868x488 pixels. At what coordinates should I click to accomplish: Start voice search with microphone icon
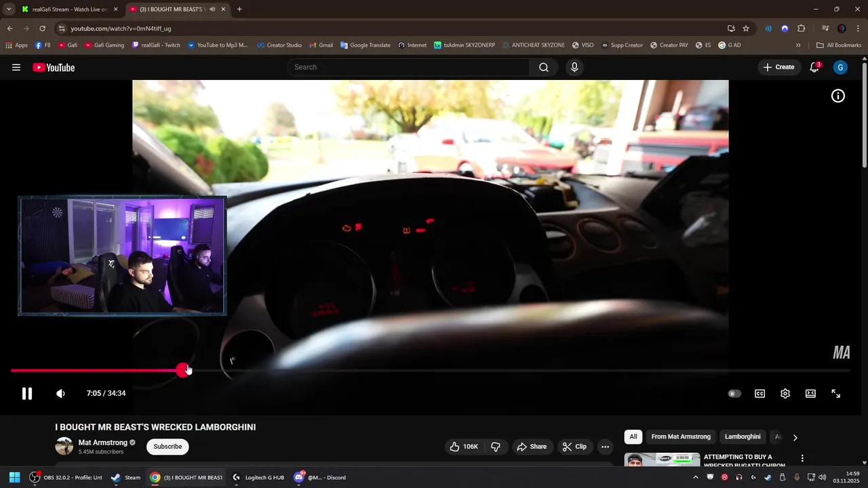tap(574, 67)
